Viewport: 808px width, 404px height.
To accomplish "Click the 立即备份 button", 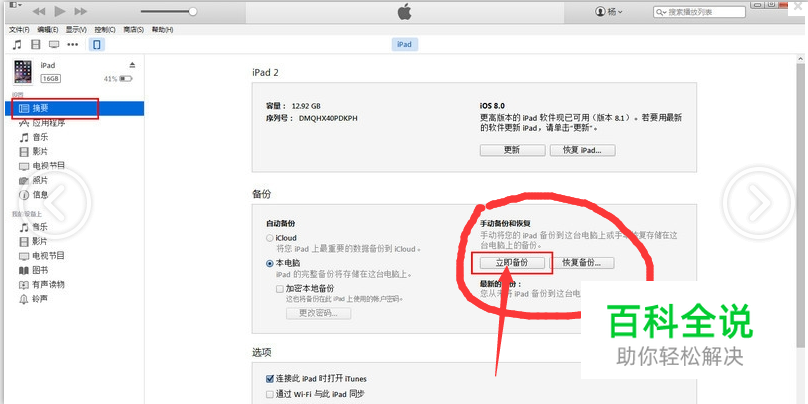I will point(512,263).
